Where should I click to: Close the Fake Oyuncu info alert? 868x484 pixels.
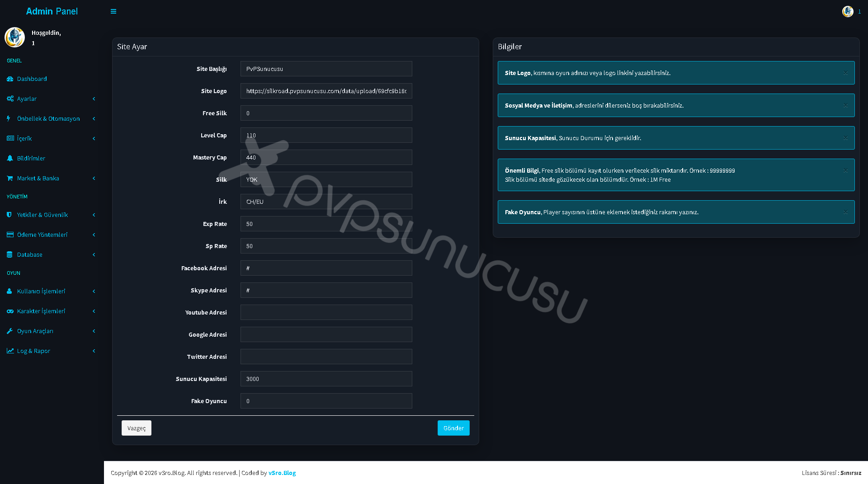(x=845, y=212)
